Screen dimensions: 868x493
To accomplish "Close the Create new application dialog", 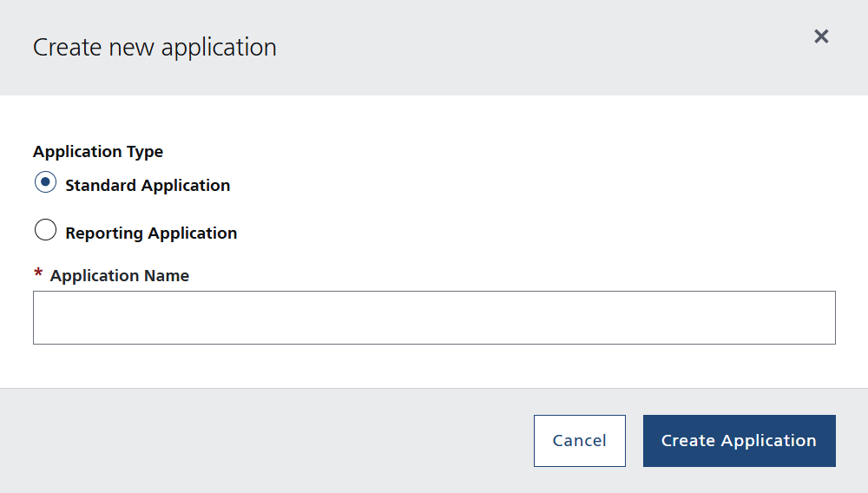I will pos(821,36).
